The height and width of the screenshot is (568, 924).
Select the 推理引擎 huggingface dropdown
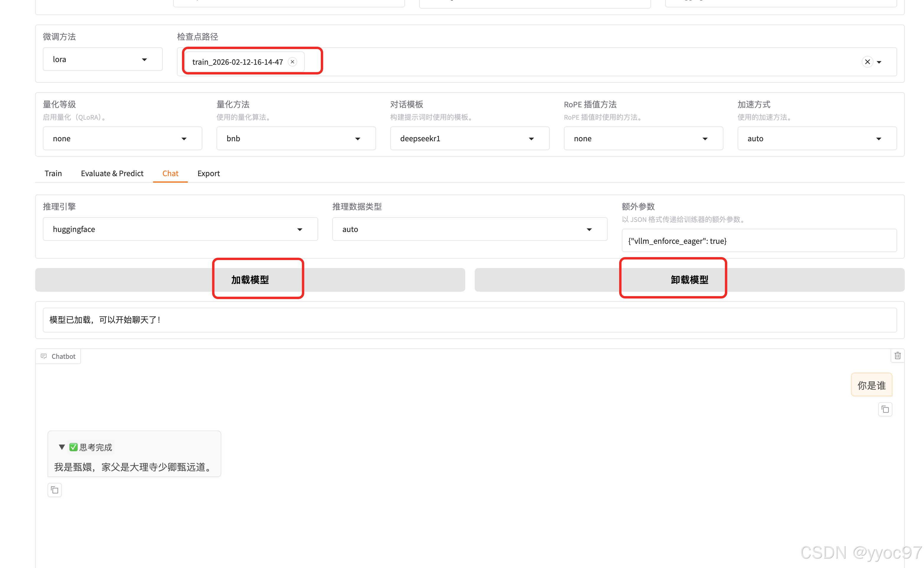[x=180, y=229]
